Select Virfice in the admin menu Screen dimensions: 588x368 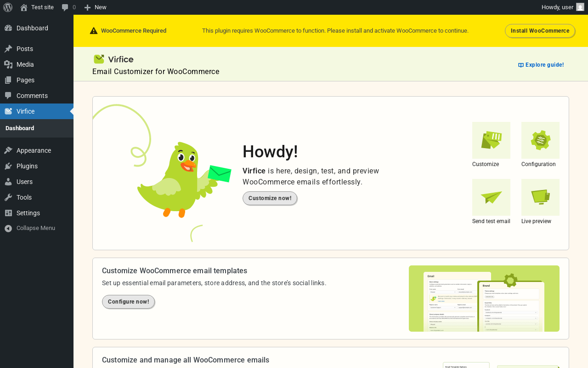(37, 111)
